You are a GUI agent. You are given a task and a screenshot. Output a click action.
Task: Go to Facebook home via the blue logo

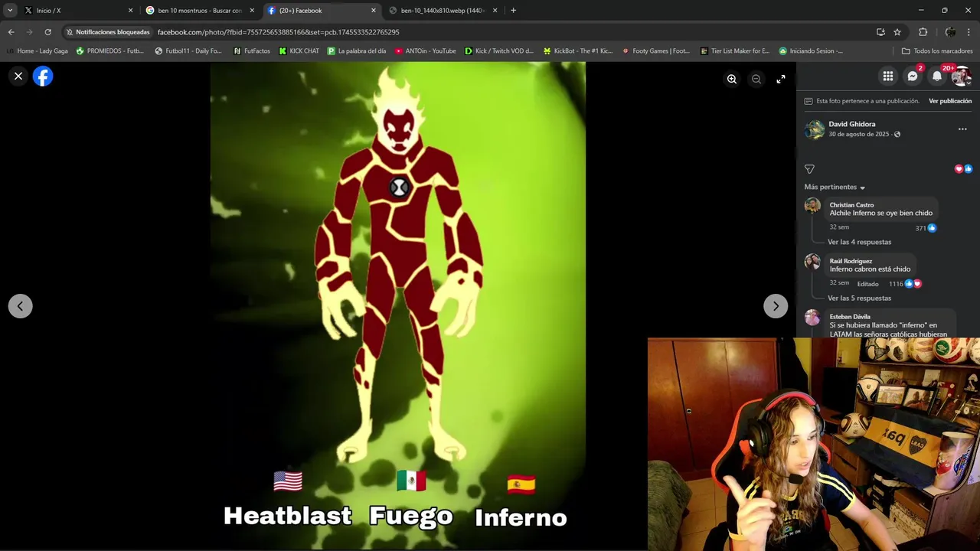click(43, 76)
